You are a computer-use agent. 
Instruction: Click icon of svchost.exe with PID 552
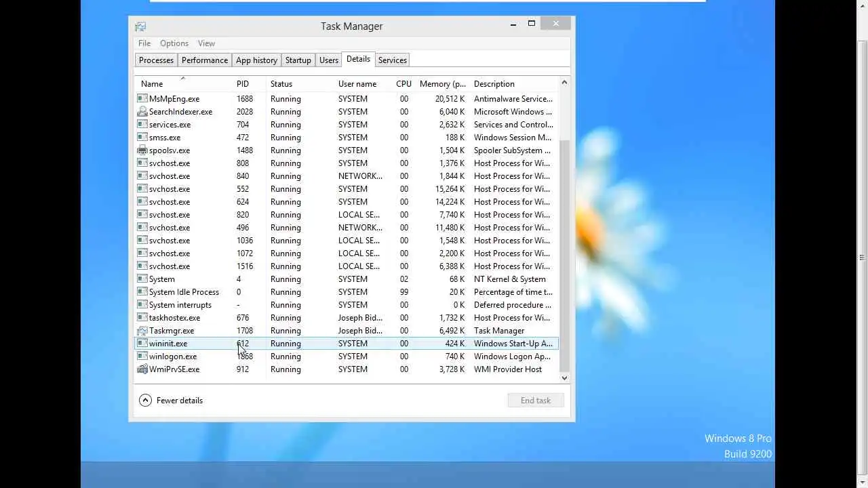pyautogui.click(x=142, y=188)
